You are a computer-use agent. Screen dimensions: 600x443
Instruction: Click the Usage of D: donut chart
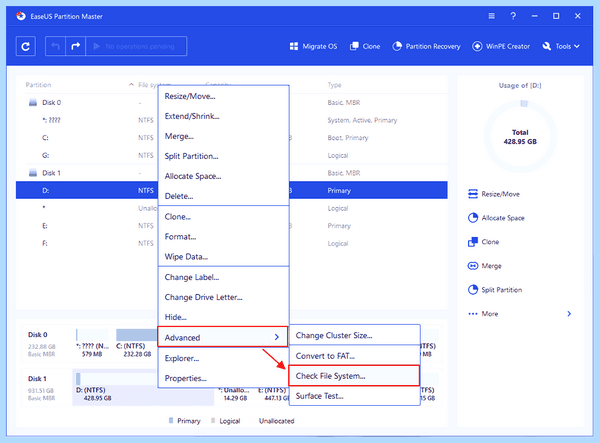pyautogui.click(x=520, y=137)
